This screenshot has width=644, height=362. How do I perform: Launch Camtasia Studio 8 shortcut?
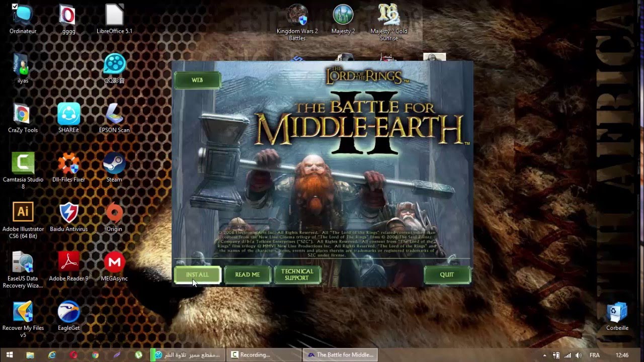click(23, 170)
